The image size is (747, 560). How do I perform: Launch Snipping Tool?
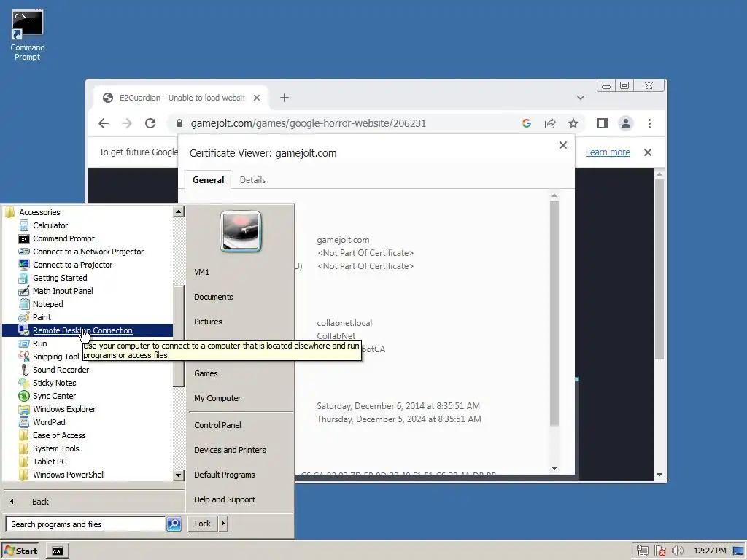point(55,357)
